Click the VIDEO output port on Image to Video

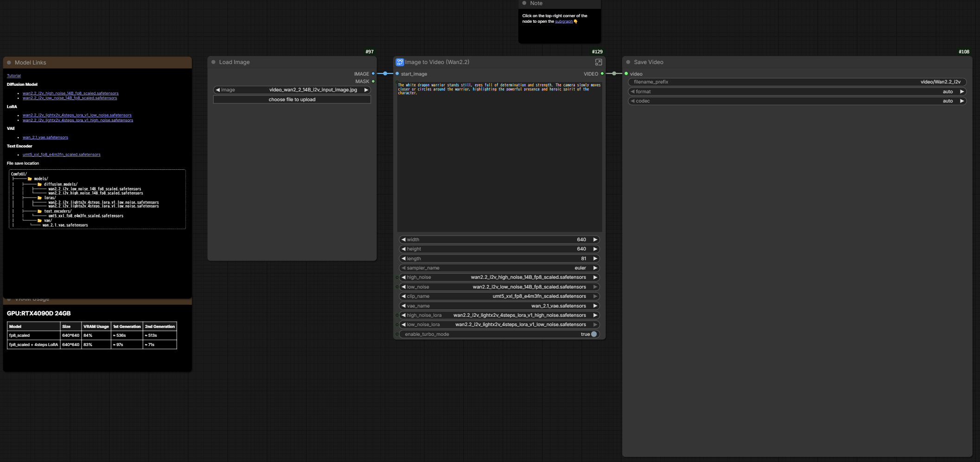coord(602,74)
